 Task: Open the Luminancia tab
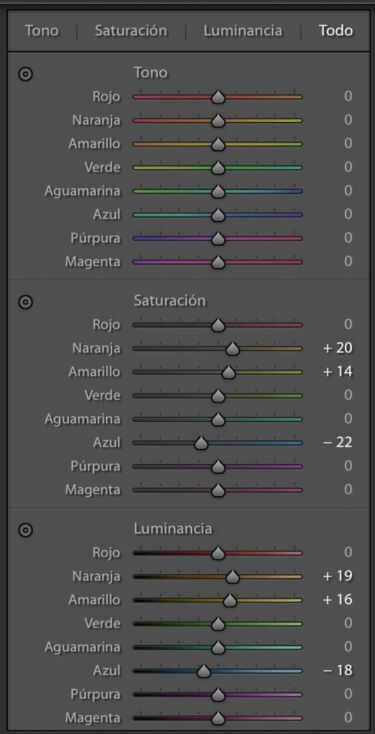point(243,31)
